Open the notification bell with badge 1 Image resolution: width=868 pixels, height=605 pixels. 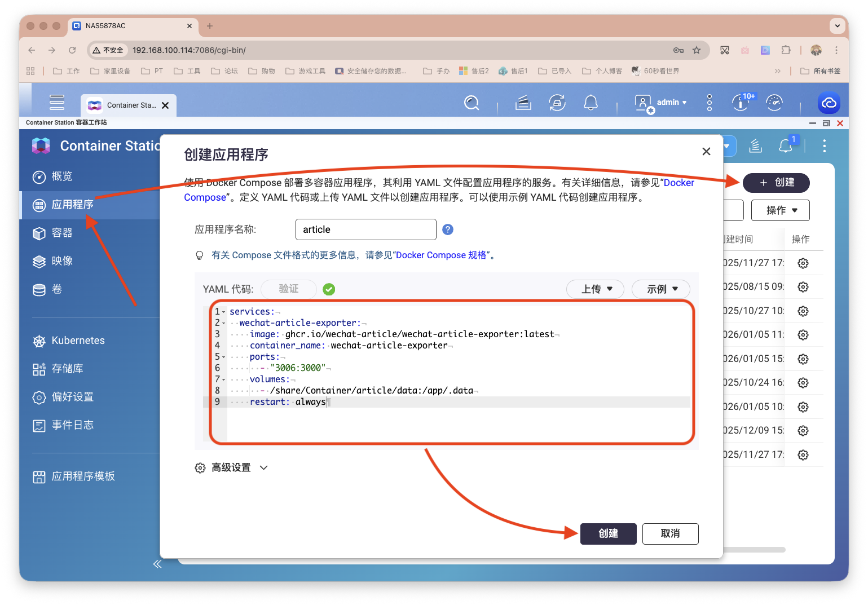(785, 145)
